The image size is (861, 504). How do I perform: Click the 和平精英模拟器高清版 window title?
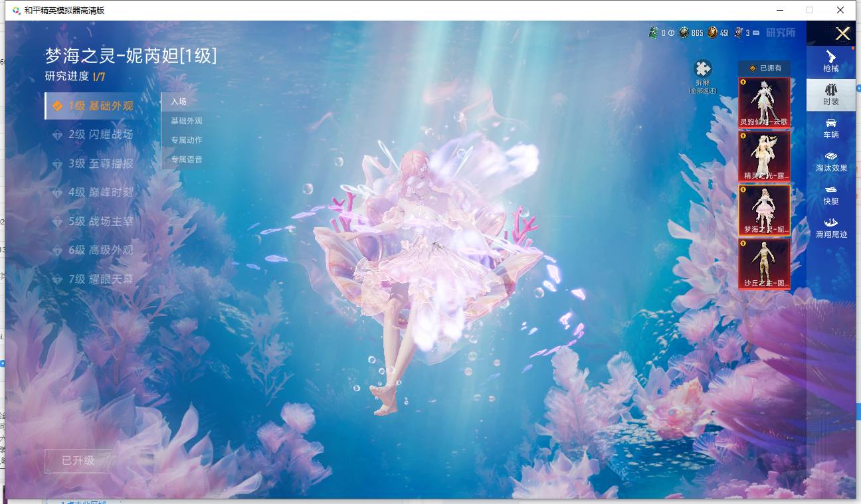click(x=64, y=11)
